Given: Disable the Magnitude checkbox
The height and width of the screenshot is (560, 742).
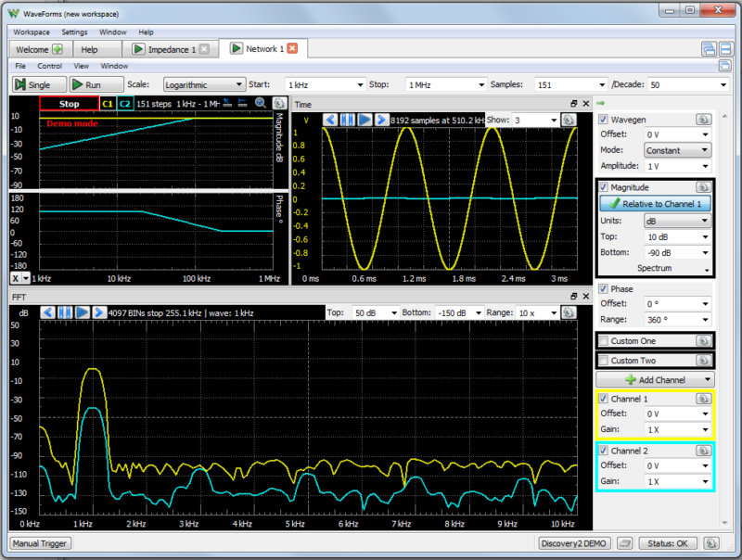Looking at the screenshot, I should point(604,186).
